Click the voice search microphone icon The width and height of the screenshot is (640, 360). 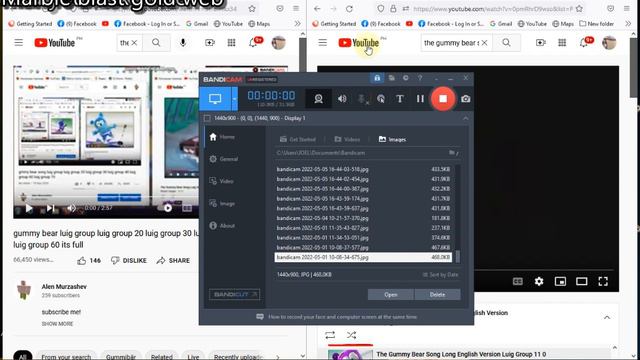point(183,42)
